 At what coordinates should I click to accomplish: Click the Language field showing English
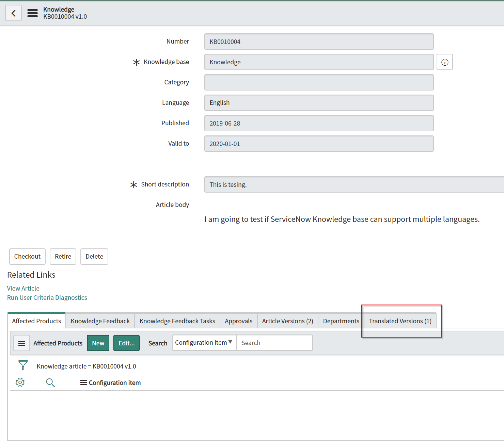pos(319,103)
